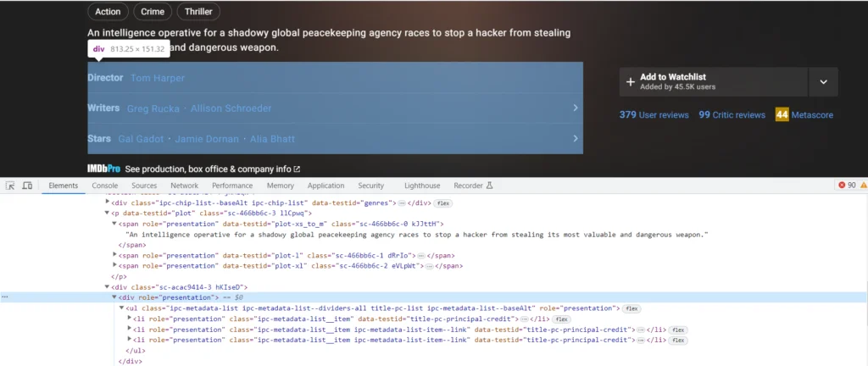Open the 379 User reviews link
Image resolution: width=868 pixels, height=366 pixels.
654,115
